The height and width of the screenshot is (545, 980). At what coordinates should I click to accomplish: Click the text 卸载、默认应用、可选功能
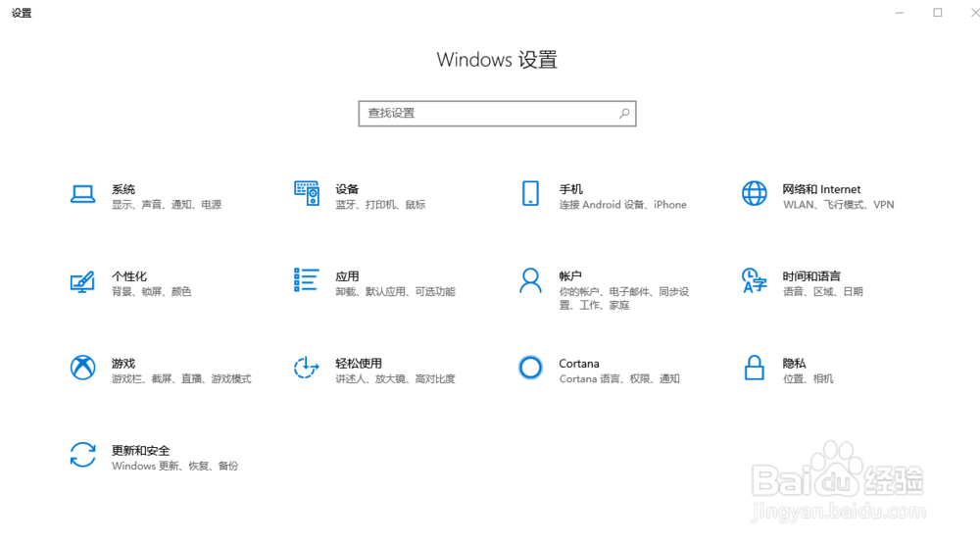[x=396, y=292]
